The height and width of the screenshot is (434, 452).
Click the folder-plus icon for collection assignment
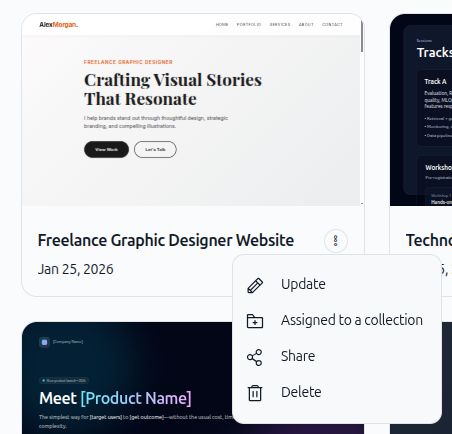pyautogui.click(x=255, y=321)
